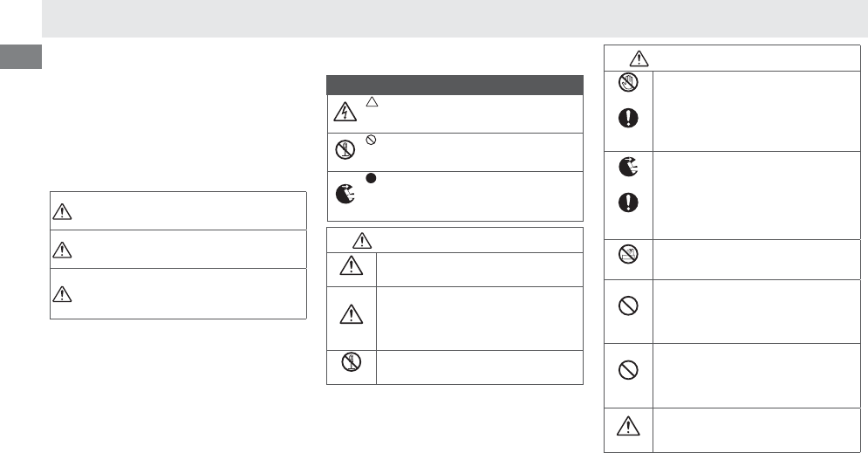Screen dimensions: 868x453
Task: Click the small prohibition circle in the symbol legend
Action: 371,140
